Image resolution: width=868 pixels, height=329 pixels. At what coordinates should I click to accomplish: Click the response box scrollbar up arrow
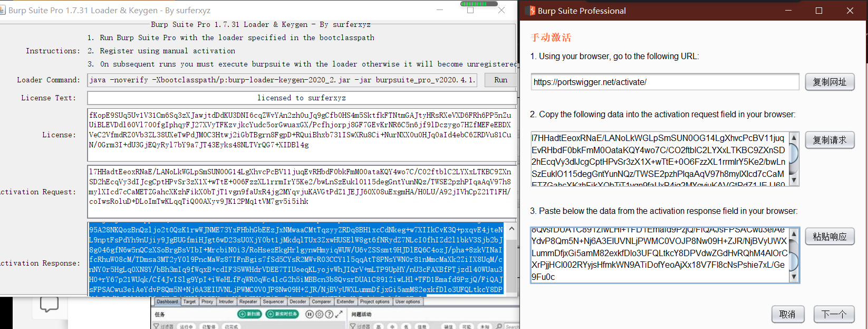click(x=794, y=234)
